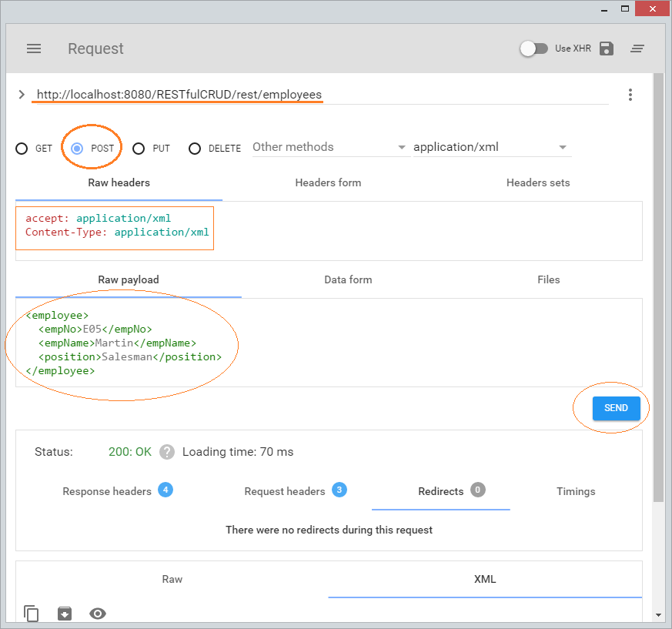Image resolution: width=672 pixels, height=629 pixels.
Task: Click the no redirects message text
Action: pos(329,530)
